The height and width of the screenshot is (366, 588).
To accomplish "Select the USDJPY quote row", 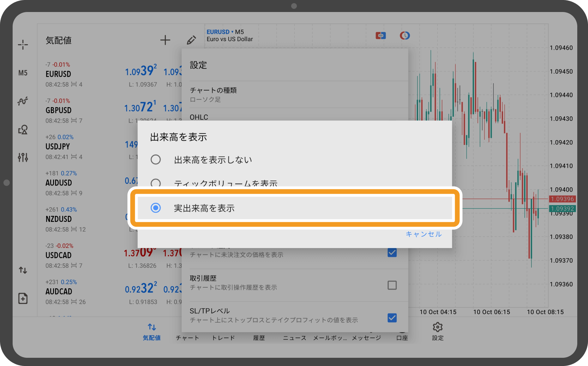I will pyautogui.click(x=87, y=147).
